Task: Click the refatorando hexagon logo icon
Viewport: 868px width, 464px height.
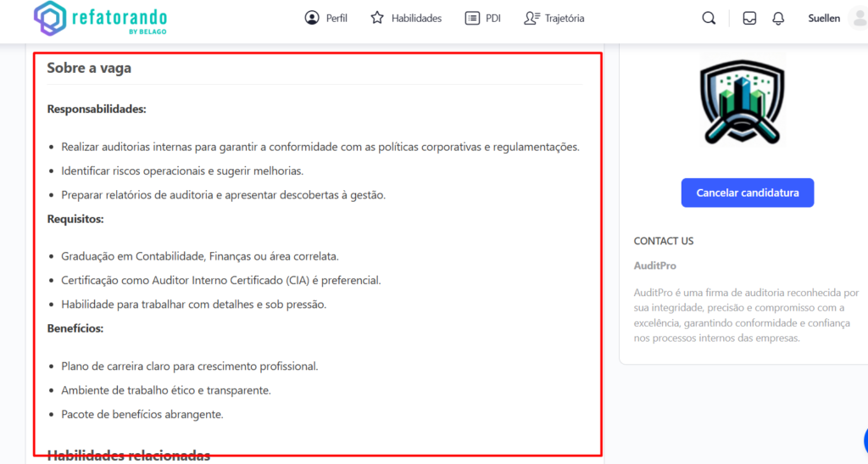Action: pos(50,20)
